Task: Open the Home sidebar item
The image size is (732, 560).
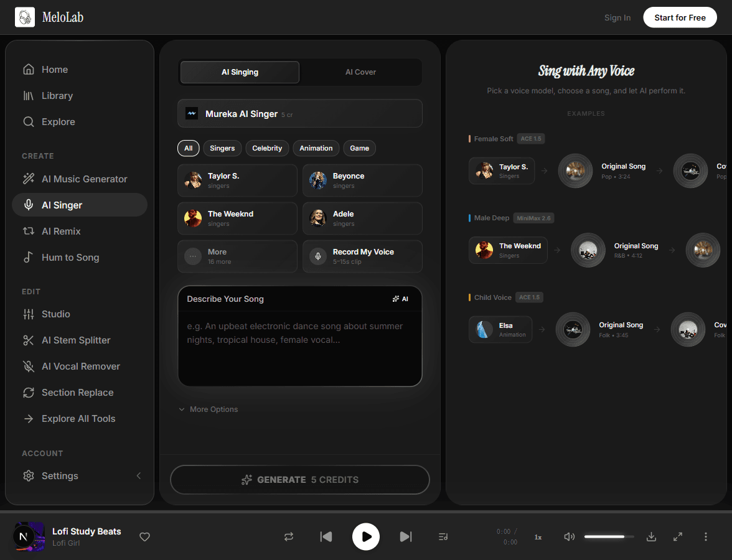Action: [80, 70]
